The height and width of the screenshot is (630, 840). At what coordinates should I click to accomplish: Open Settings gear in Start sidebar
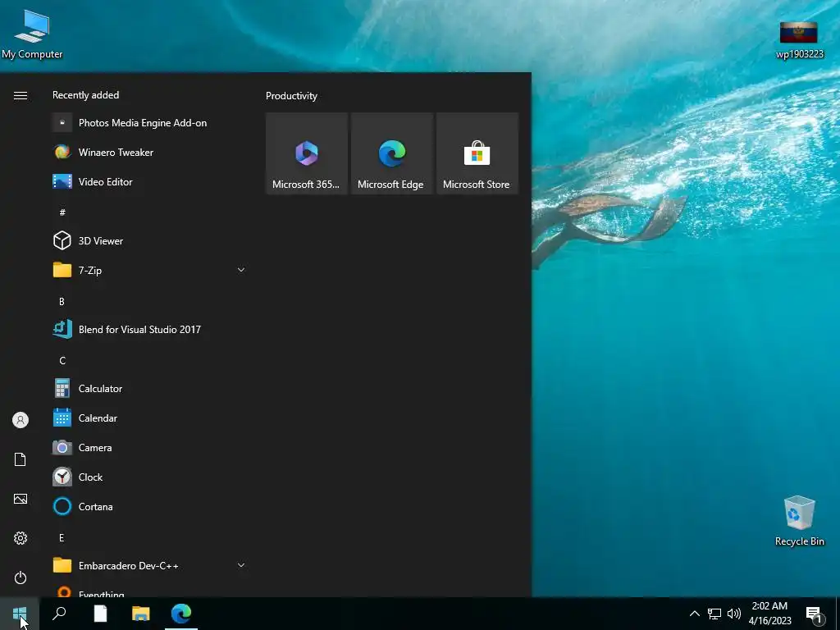tap(21, 538)
